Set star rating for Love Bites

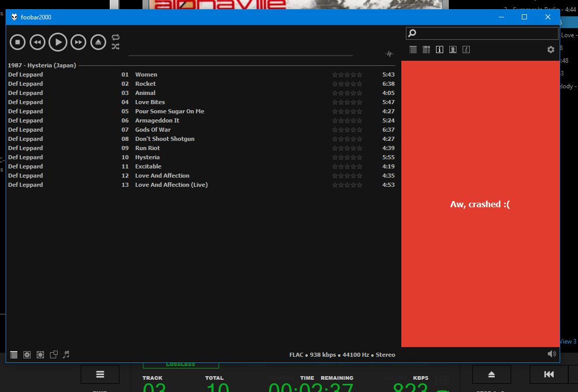click(347, 102)
